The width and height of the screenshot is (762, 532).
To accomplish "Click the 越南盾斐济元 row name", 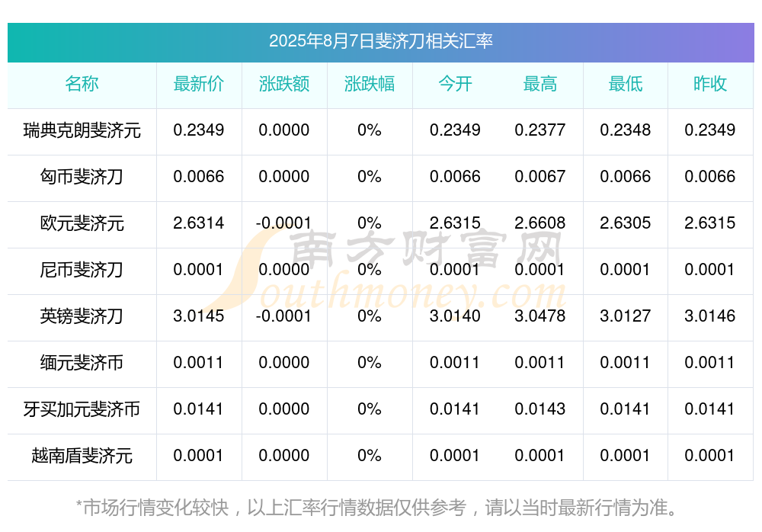I will click(x=82, y=456).
